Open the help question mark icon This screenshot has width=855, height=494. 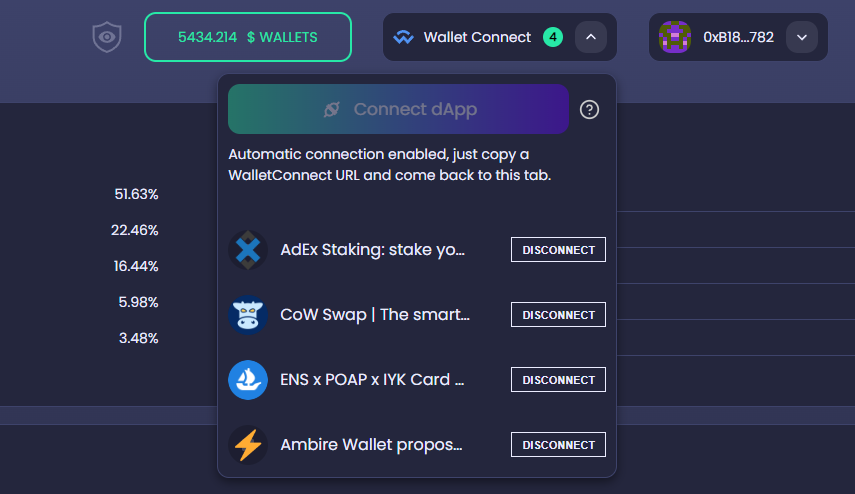[589, 110]
